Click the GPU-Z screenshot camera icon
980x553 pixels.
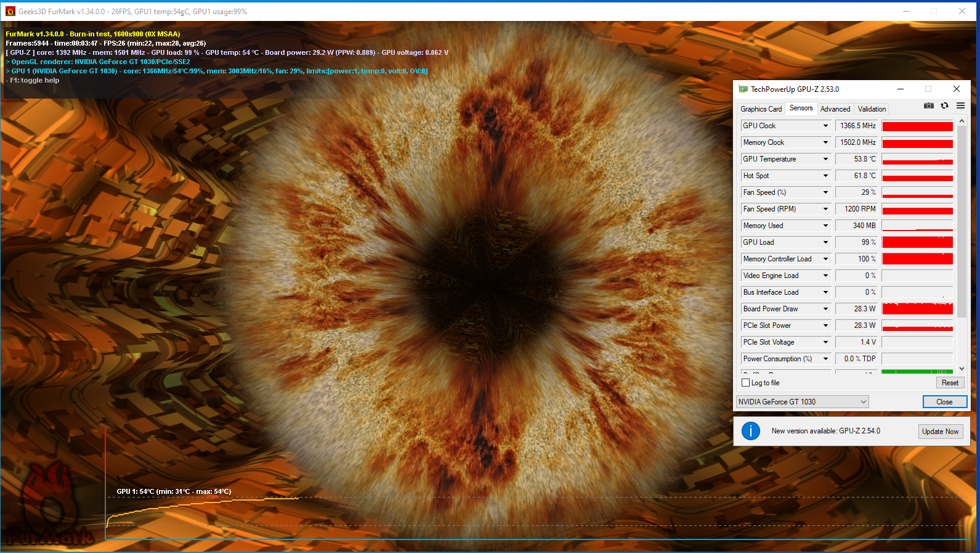[928, 106]
